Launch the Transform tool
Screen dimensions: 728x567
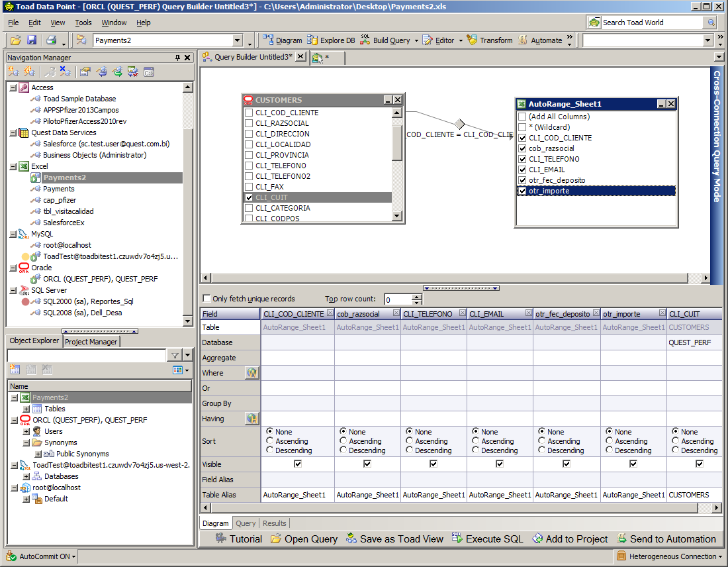pyautogui.click(x=490, y=40)
